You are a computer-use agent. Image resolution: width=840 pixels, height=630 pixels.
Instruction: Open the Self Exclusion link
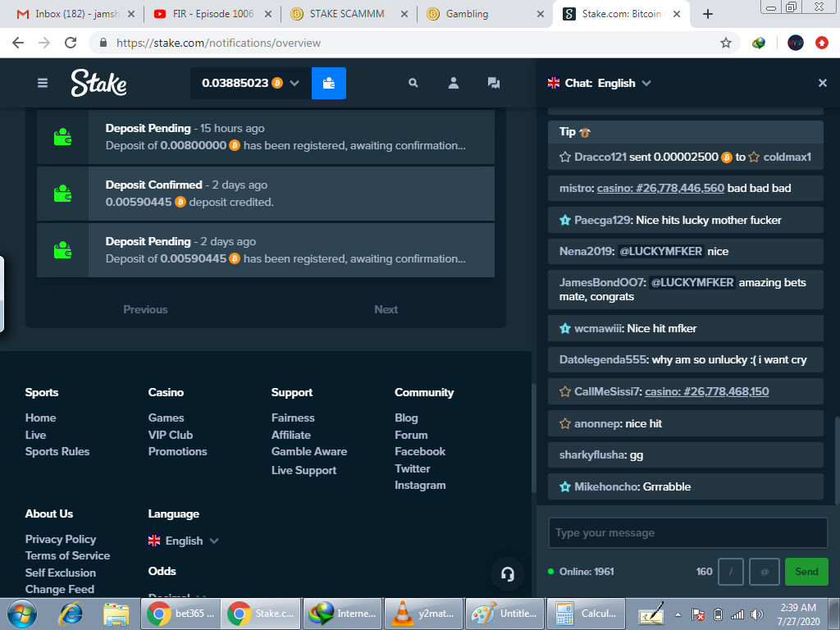pyautogui.click(x=61, y=573)
